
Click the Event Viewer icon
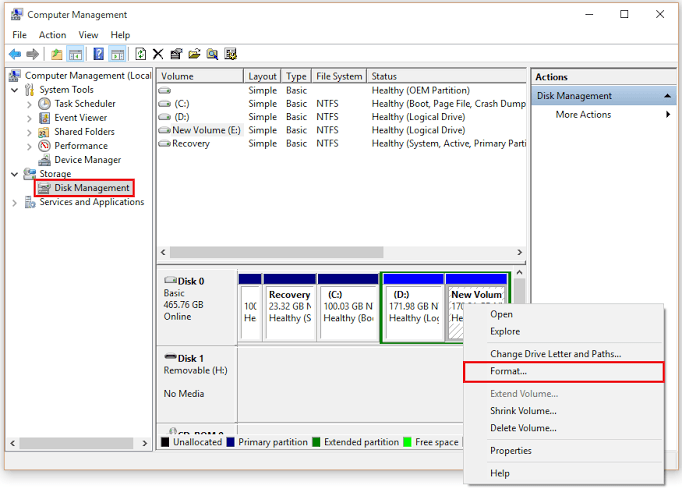click(x=44, y=118)
